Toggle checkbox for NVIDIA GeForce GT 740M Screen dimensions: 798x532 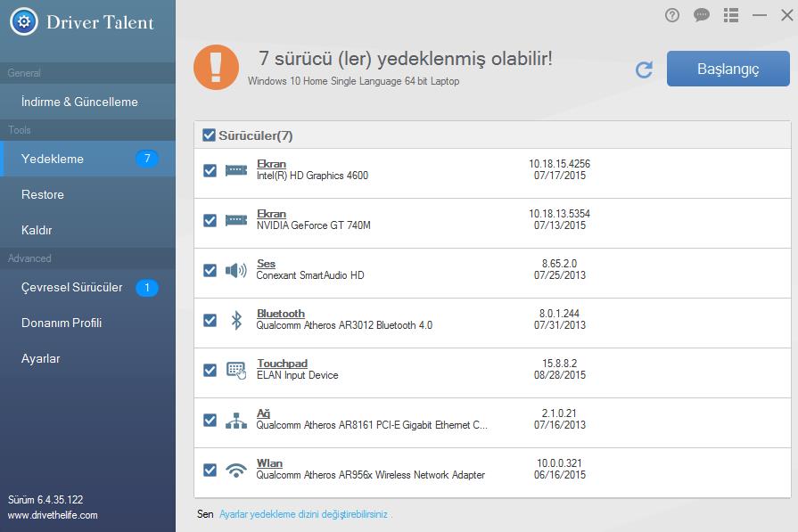pos(210,220)
